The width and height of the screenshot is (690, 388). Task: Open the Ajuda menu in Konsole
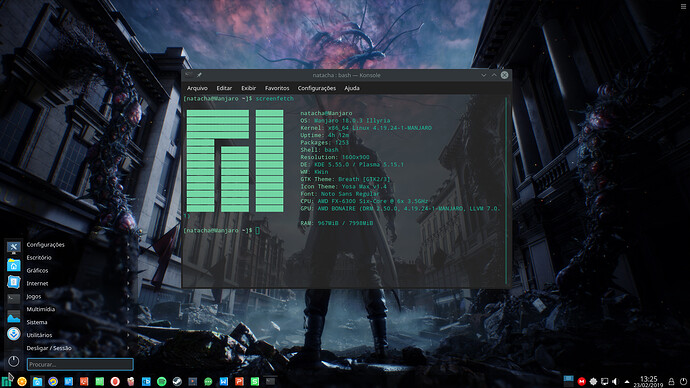(352, 88)
